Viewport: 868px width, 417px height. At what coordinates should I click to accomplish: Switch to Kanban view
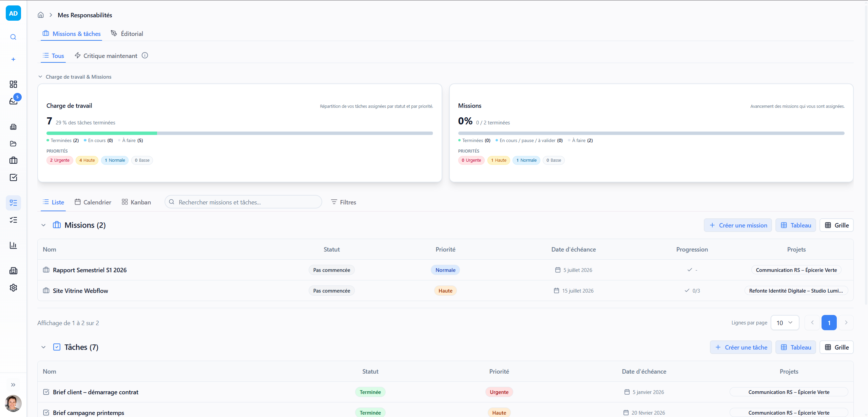pyautogui.click(x=136, y=202)
